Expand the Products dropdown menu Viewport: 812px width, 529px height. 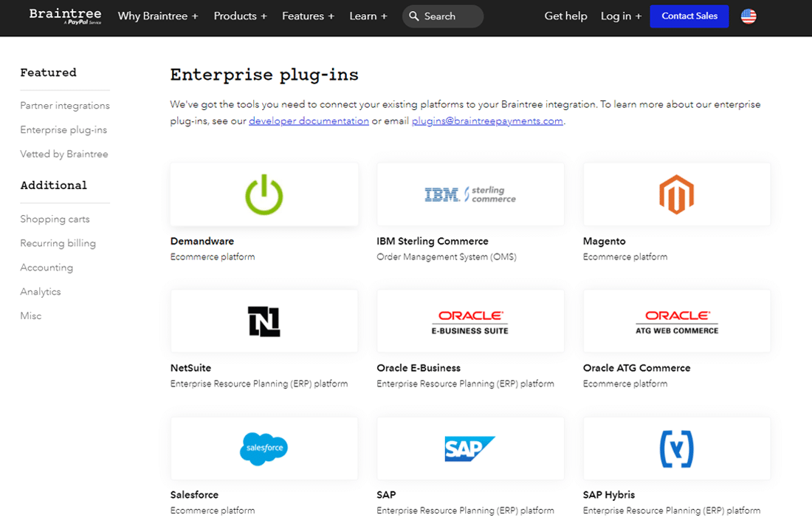[x=240, y=16]
